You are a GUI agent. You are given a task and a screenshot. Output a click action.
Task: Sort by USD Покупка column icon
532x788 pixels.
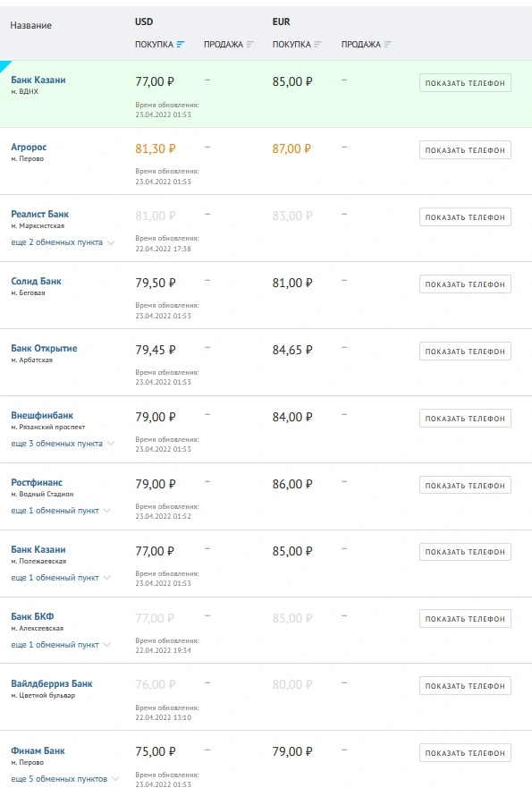pyautogui.click(x=181, y=44)
